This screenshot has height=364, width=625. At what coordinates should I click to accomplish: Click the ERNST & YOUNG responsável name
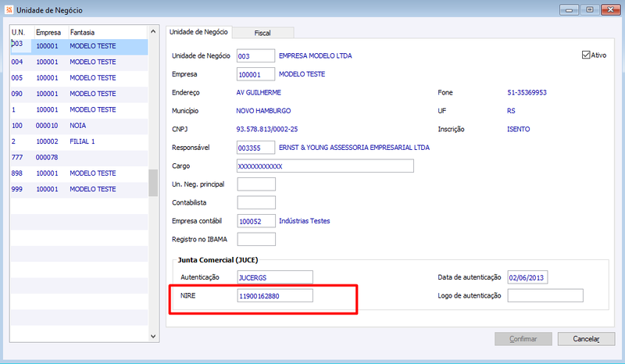point(354,148)
